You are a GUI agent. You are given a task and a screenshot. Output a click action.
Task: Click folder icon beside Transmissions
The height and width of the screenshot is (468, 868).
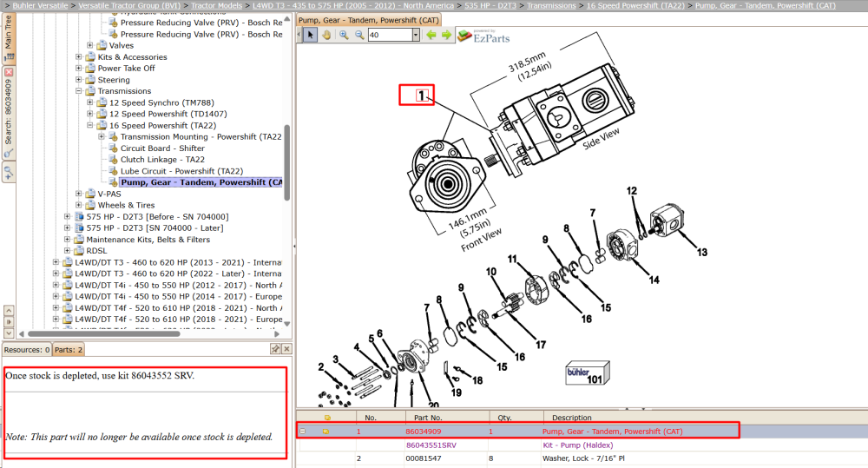coord(90,91)
